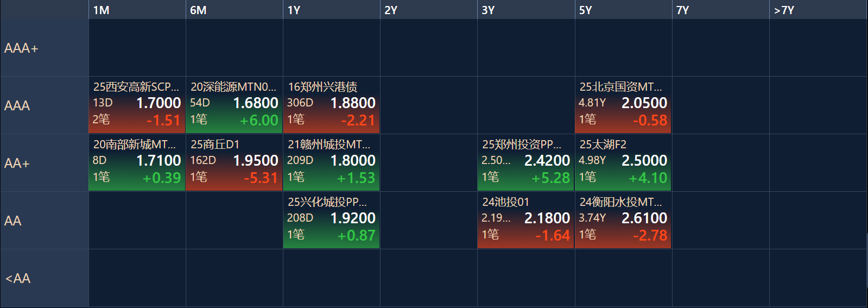Select the 20南部新城MT bond cell
Image resolution: width=868 pixels, height=308 pixels.
[137, 163]
